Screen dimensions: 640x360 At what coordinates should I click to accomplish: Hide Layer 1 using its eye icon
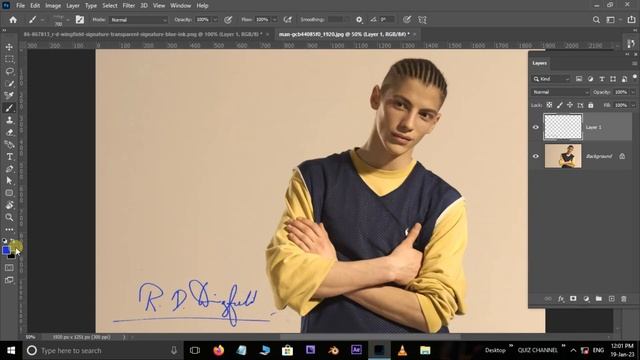(x=536, y=127)
